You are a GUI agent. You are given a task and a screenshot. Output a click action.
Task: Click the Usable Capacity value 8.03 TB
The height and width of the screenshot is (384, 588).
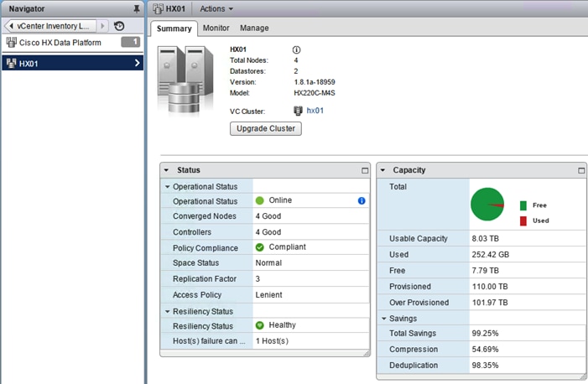point(486,238)
